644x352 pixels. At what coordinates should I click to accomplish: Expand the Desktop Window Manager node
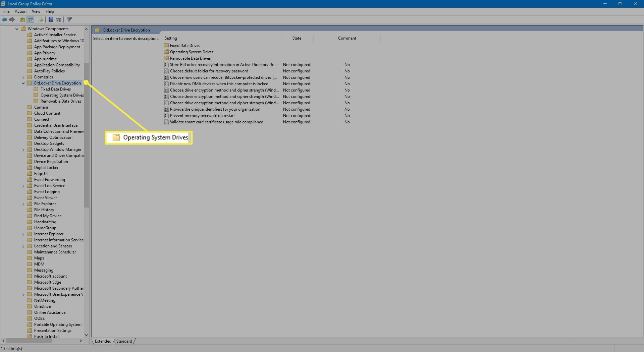tap(23, 150)
